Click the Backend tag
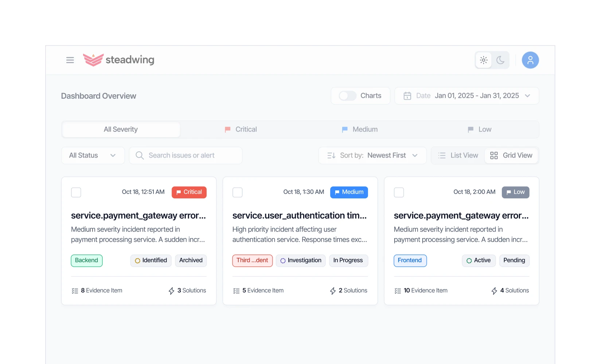 pos(87,261)
